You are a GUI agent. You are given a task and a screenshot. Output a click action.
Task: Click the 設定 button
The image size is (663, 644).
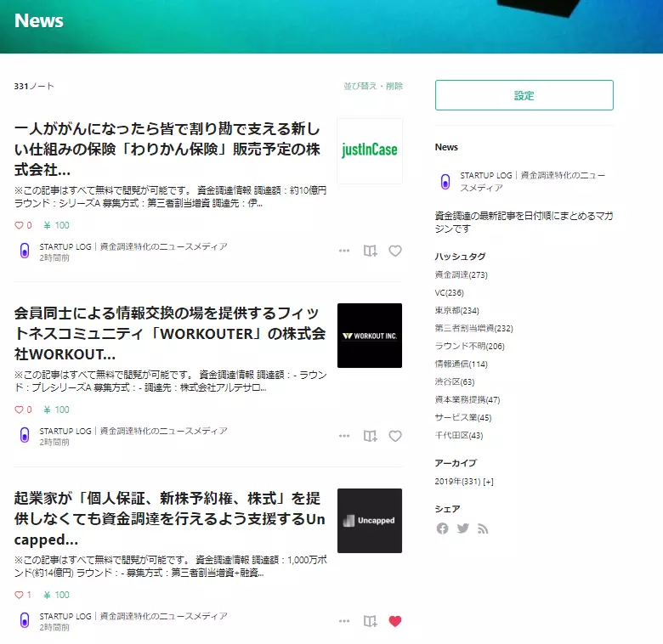point(524,95)
